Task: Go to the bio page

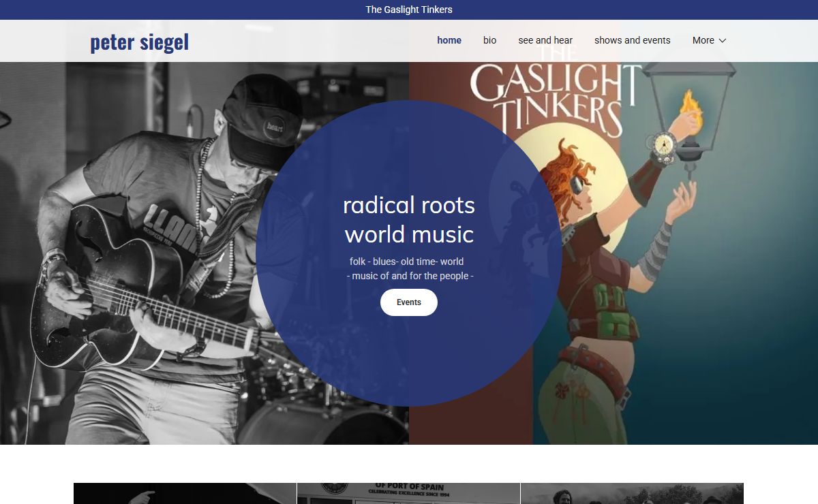Action: tap(489, 40)
